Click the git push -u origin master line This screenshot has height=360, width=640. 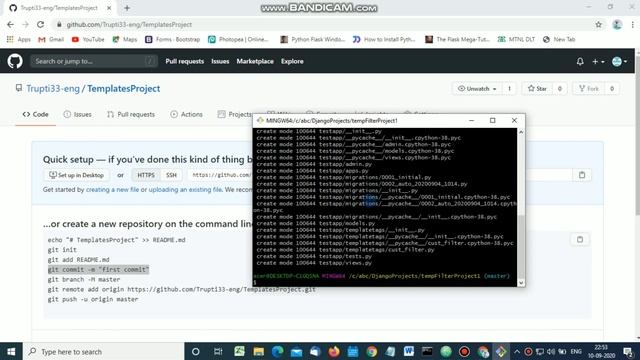[x=93, y=299]
